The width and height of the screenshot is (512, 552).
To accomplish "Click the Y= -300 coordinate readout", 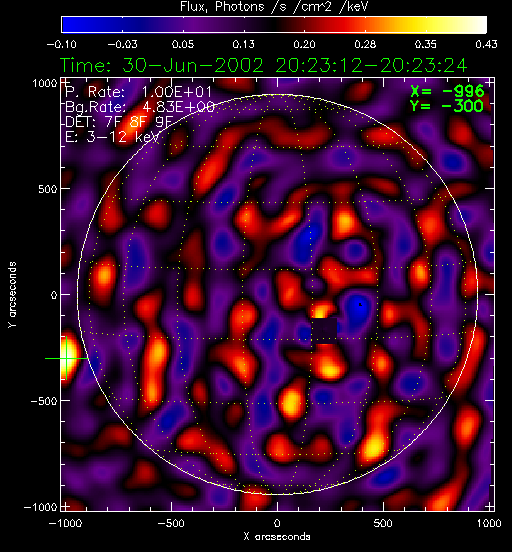I will 447,106.
